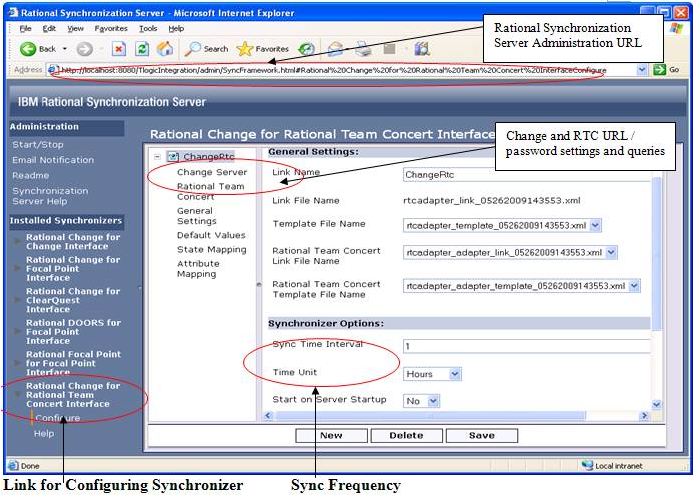Click the Mail envelope toolbar icon

tap(336, 49)
